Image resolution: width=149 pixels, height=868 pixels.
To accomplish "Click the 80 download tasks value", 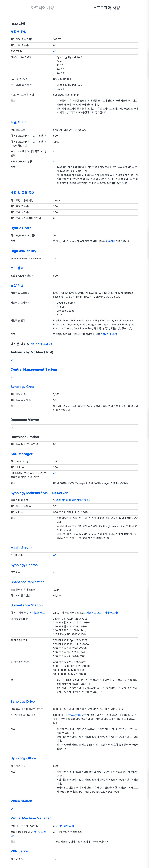I will [55, 444].
